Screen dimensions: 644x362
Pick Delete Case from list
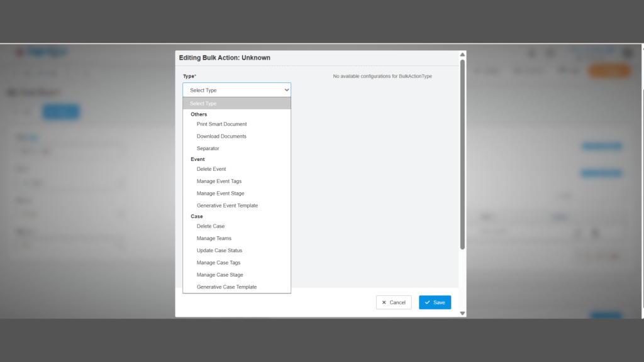[210, 226]
